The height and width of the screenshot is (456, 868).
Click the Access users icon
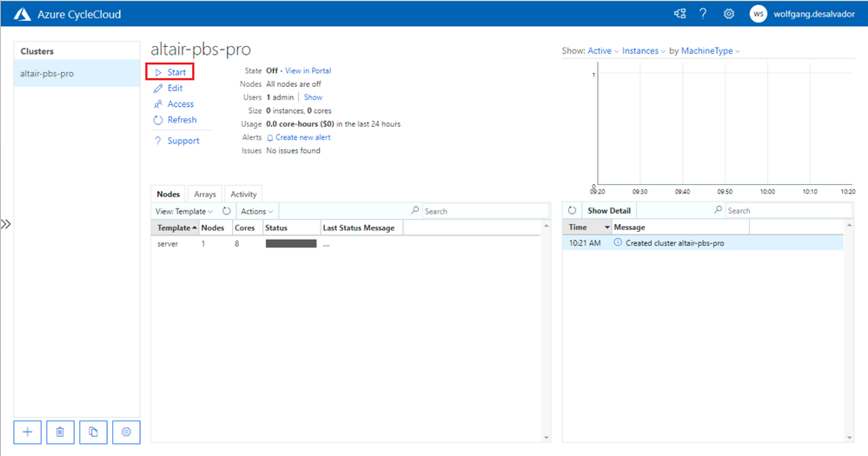coord(158,104)
